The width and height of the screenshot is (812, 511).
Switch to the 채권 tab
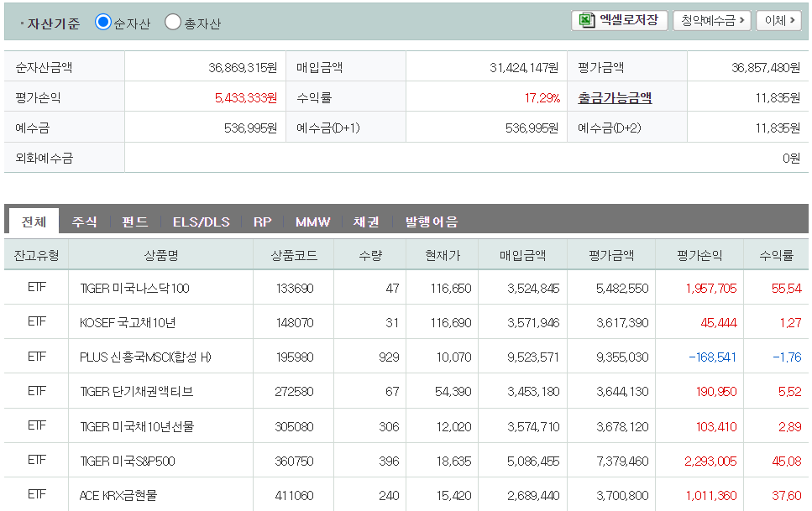[x=366, y=222]
